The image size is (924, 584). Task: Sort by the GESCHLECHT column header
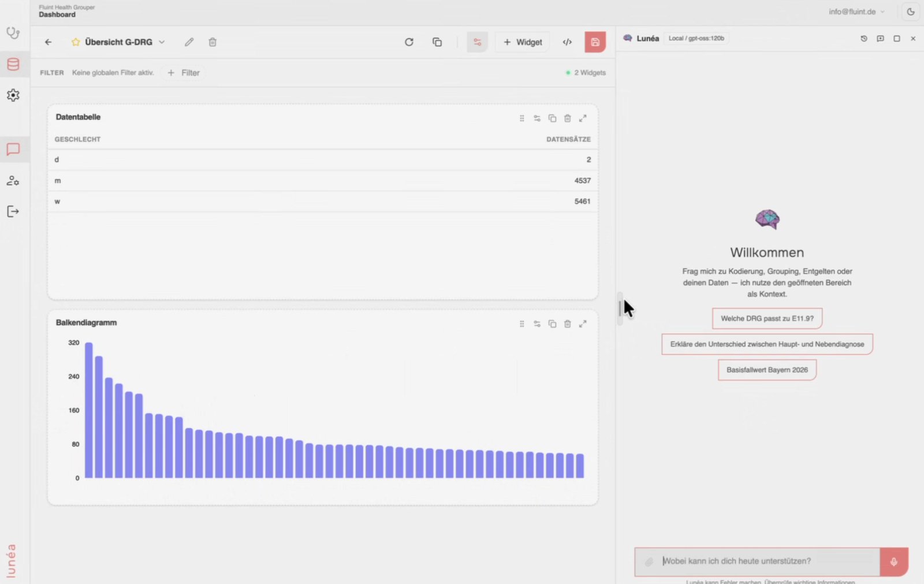tap(77, 139)
